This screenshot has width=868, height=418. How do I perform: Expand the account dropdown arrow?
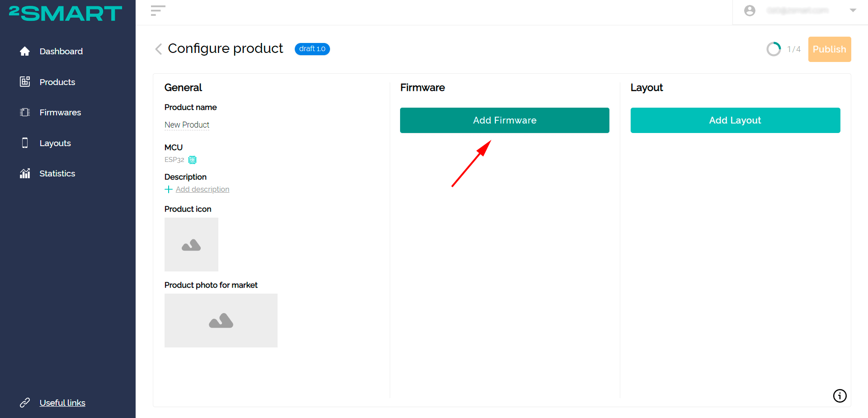(853, 10)
